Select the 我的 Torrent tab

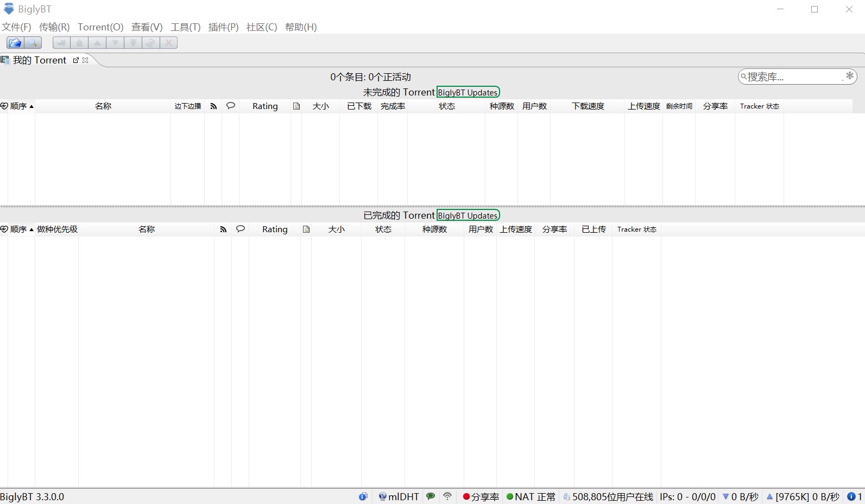pyautogui.click(x=39, y=60)
